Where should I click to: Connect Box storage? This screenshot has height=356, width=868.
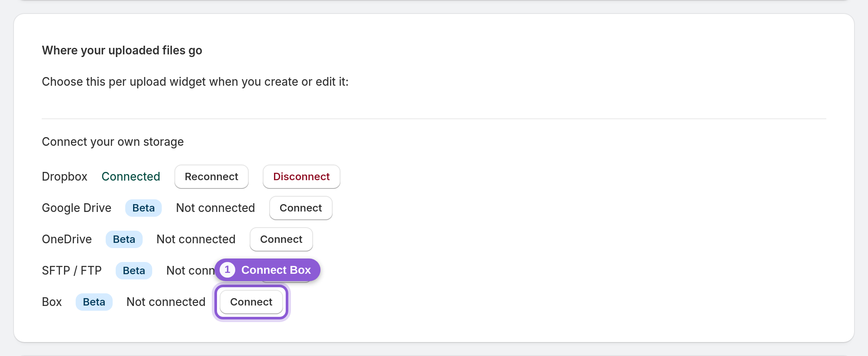click(251, 302)
